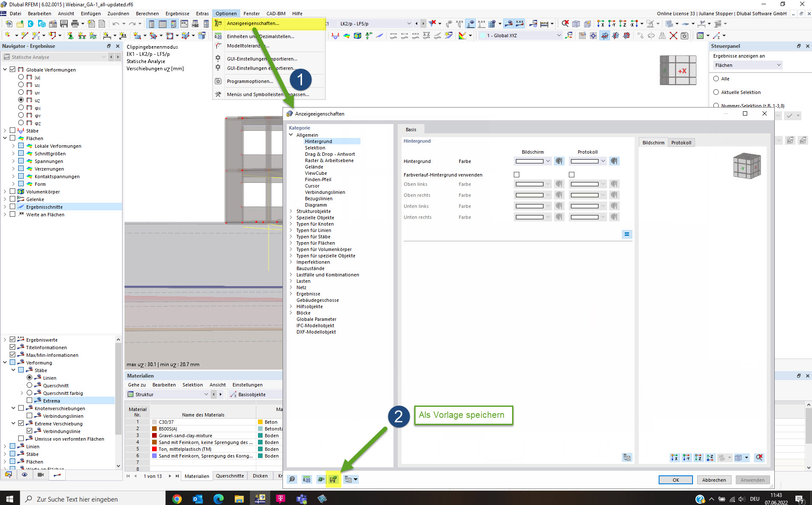812x505 pixels.
Task: Open the Flächen dropdown in Steuerpanel
Action: (x=748, y=65)
